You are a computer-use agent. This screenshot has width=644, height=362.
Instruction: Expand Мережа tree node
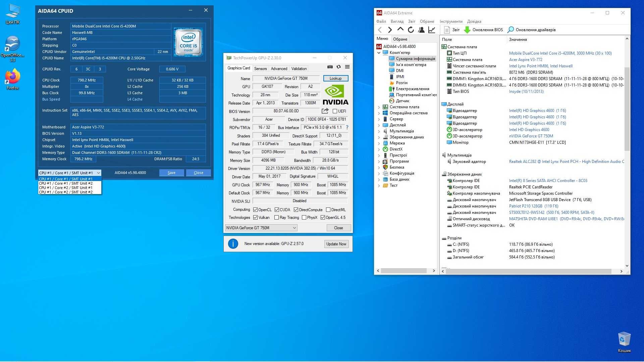point(379,143)
